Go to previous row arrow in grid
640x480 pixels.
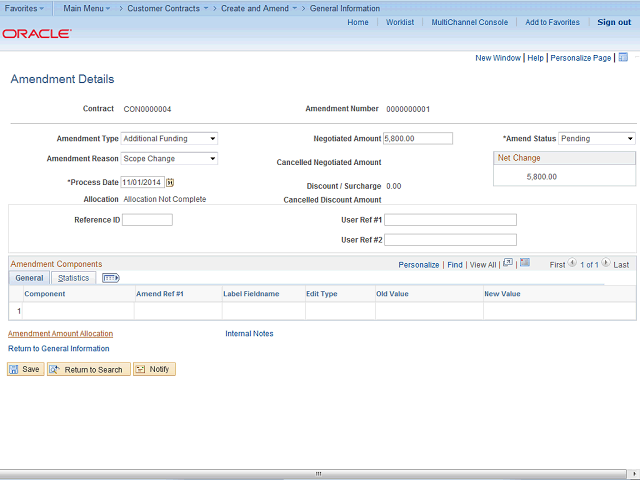tap(572, 262)
